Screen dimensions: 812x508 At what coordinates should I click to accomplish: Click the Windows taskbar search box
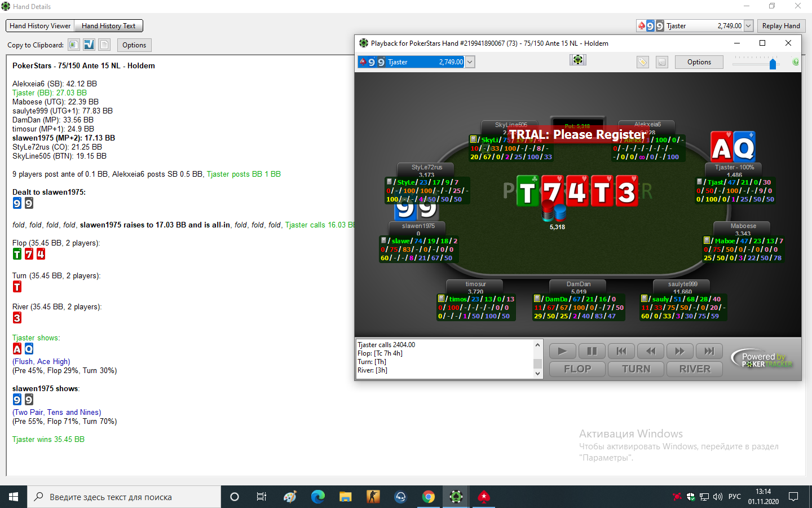point(124,497)
